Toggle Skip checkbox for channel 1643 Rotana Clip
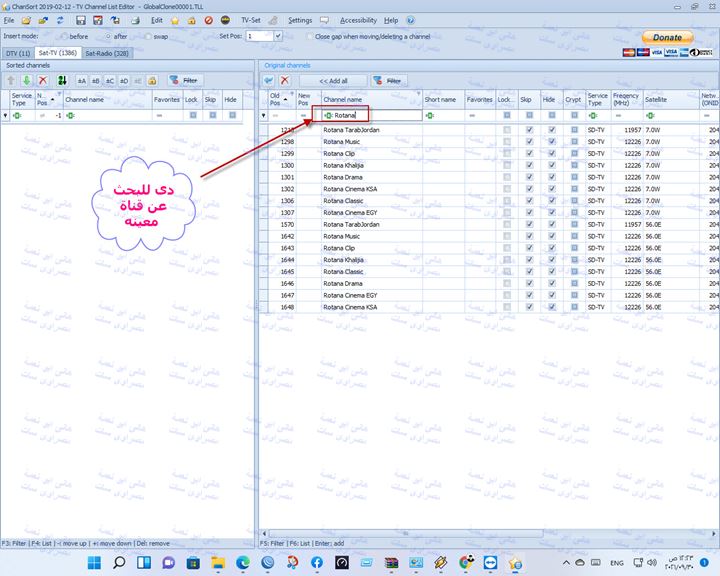The width and height of the screenshot is (720, 576). 529,248
